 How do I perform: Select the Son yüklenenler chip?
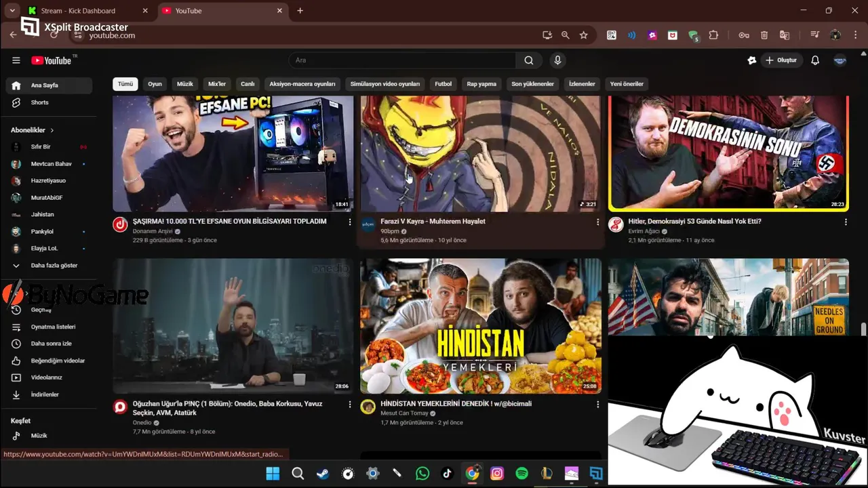(533, 84)
